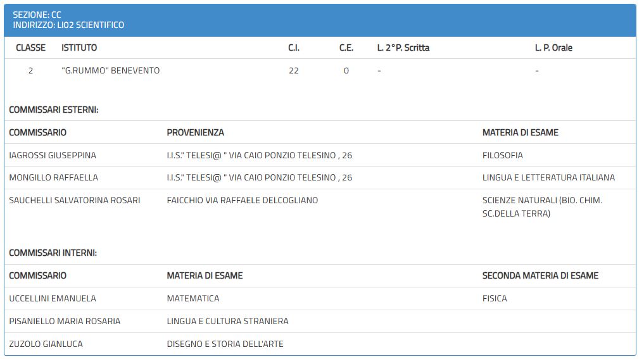Select 'LINGUA E LETTERATURA ITALIANA' subject cell
Screen dimensions: 644x359
coord(549,177)
